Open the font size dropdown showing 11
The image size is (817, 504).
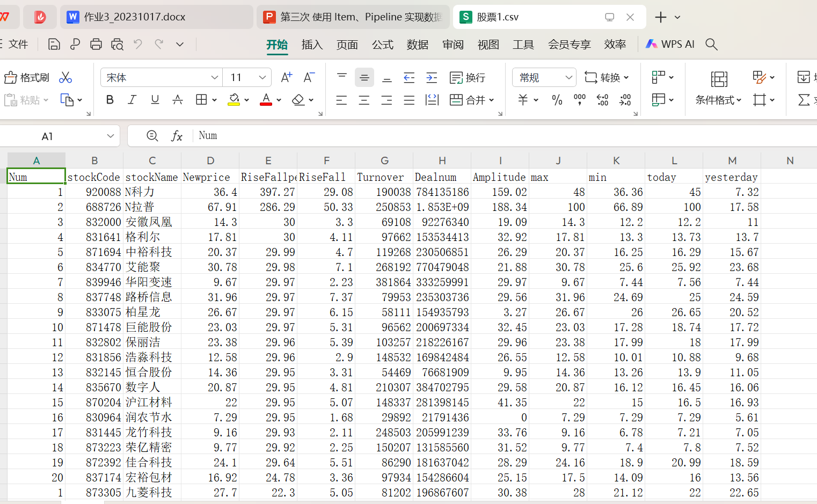click(262, 78)
